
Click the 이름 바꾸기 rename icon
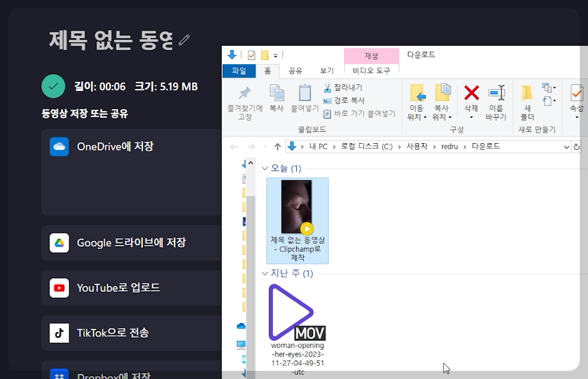(x=497, y=93)
